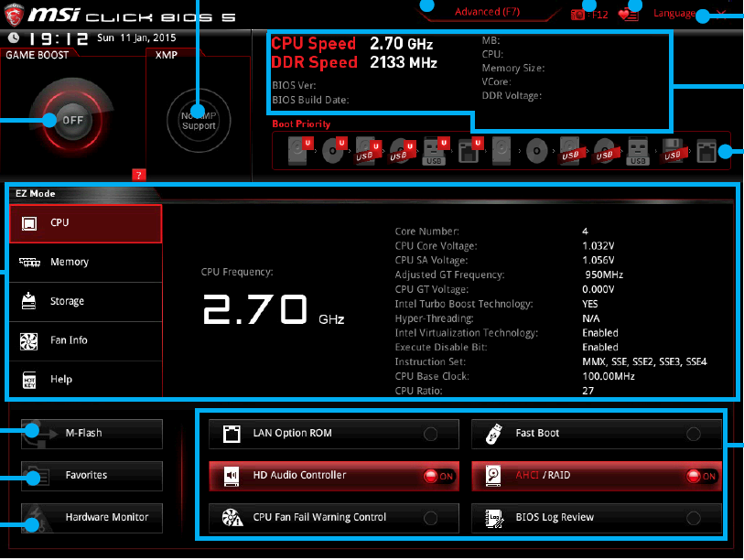The height and width of the screenshot is (560, 744).
Task: Close the BIOS with the X button
Action: pyautogui.click(x=721, y=14)
